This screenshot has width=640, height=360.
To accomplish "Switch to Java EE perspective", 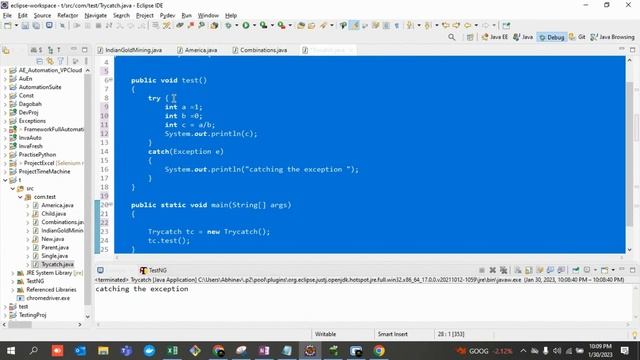I will click(495, 37).
